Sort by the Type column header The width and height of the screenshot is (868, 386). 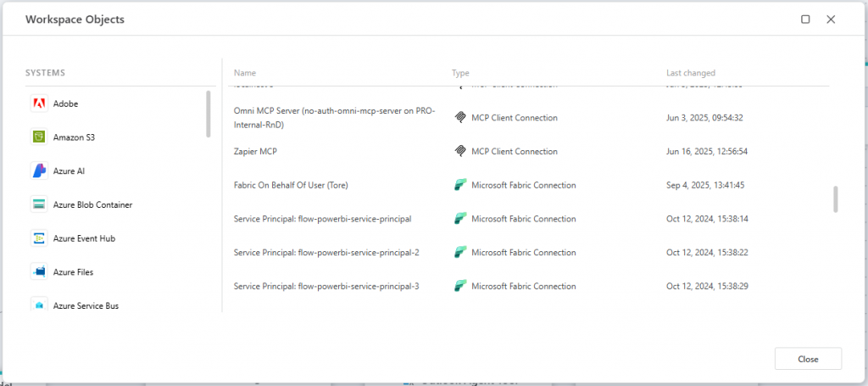460,73
